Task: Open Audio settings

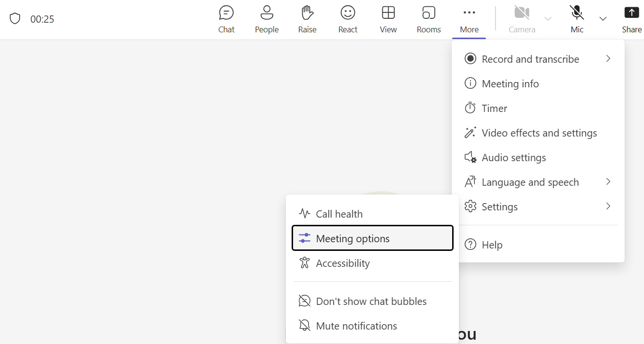Action: tap(538, 157)
